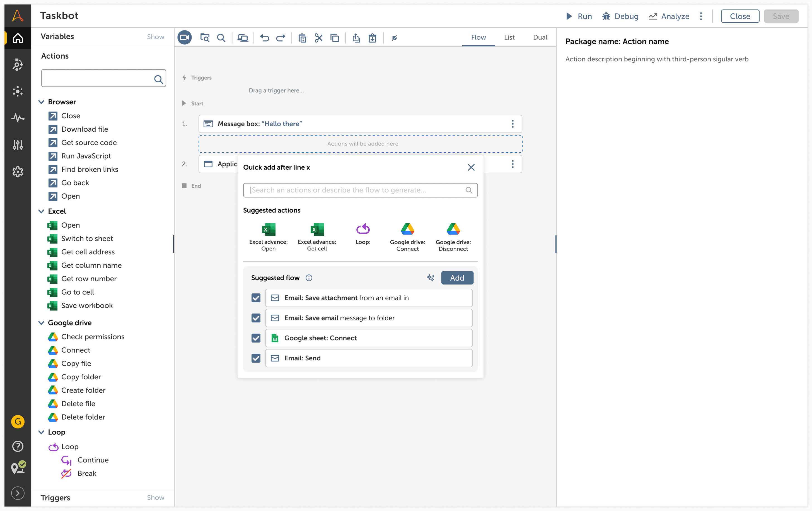Open more options menu for Message box step
Screen dimensions: 812x511
(513, 124)
